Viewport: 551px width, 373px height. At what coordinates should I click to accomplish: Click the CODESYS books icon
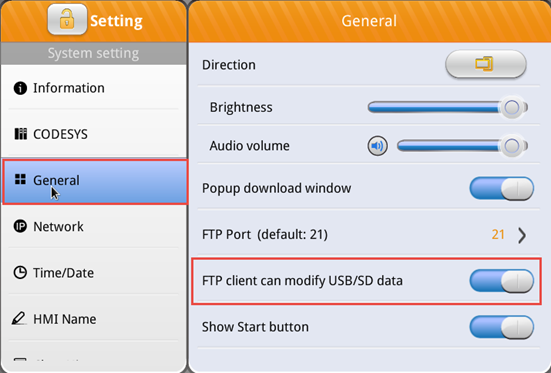20,134
